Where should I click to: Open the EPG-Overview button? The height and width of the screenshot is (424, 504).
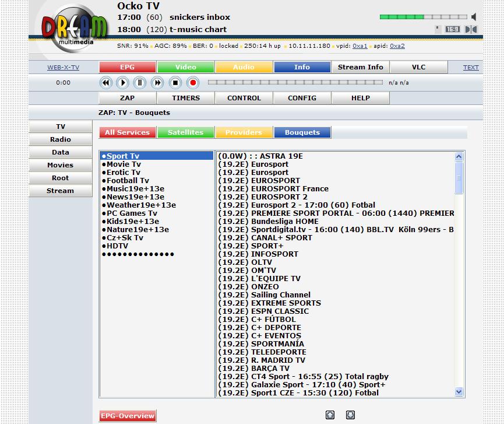click(128, 416)
